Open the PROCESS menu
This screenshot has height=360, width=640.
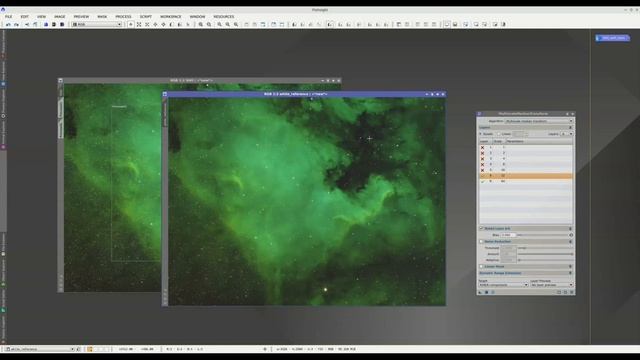coord(123,17)
